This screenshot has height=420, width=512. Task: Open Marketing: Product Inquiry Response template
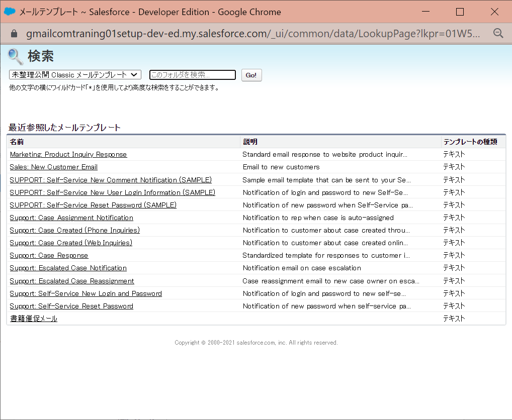coord(68,154)
